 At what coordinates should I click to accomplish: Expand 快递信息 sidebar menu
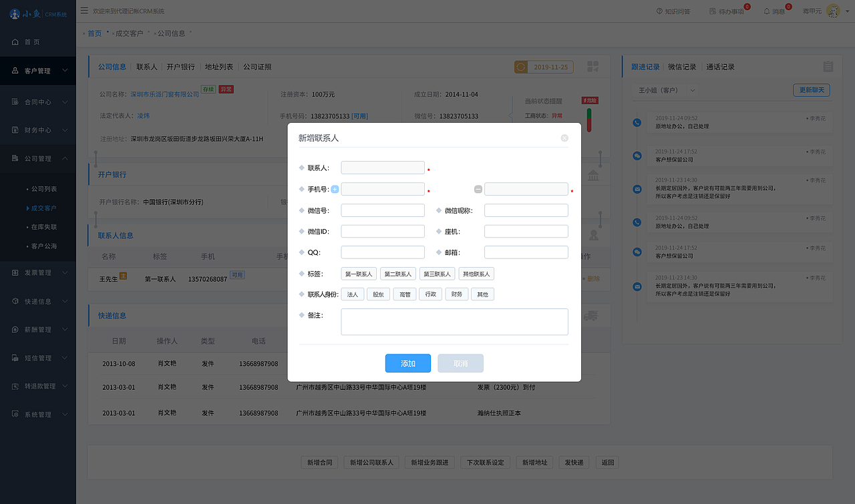point(38,301)
